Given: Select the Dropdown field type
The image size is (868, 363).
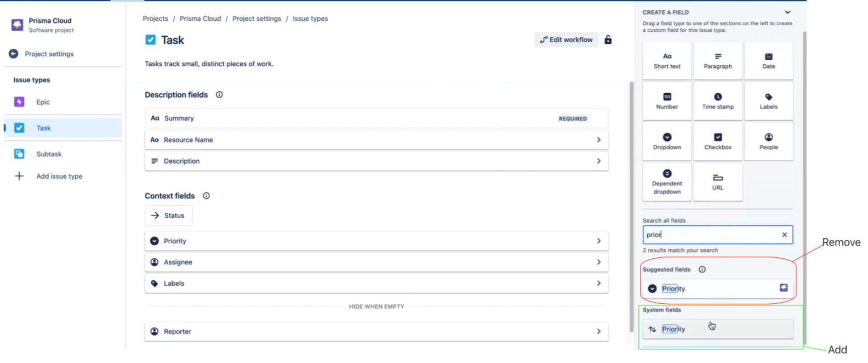Looking at the screenshot, I should (667, 141).
